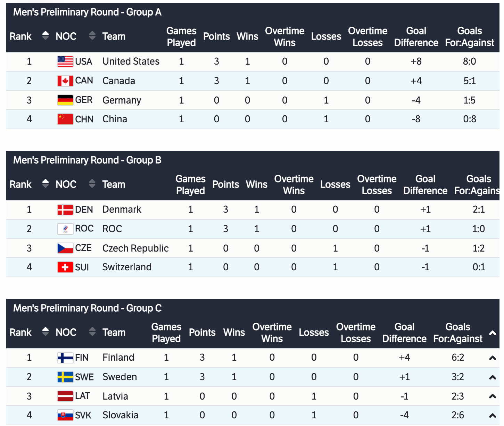
Task: Click the Denmark flag icon
Action: tap(65, 210)
